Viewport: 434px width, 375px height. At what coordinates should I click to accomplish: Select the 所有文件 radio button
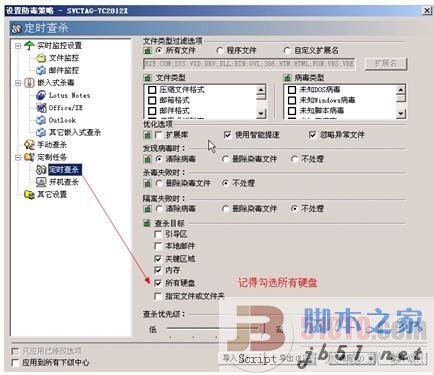pyautogui.click(x=159, y=51)
